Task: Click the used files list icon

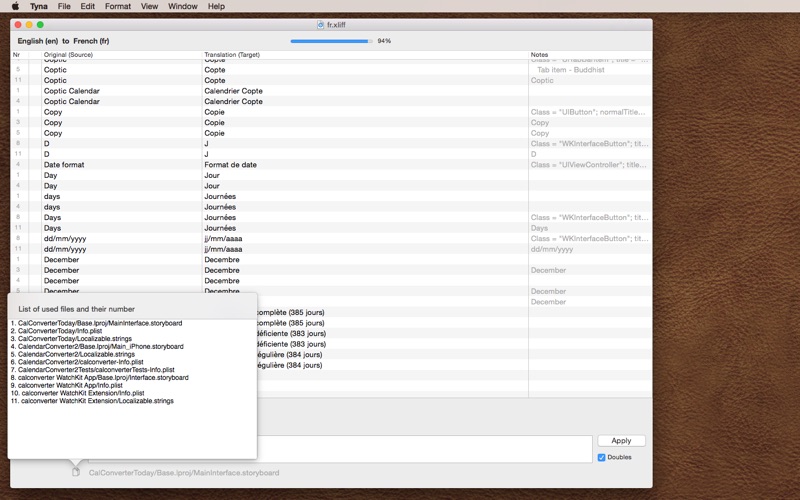Action: coord(76,472)
